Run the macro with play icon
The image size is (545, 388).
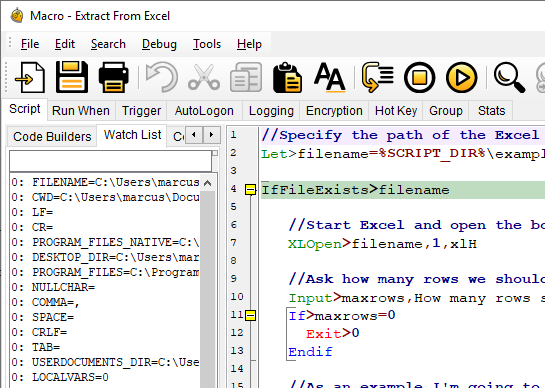462,77
